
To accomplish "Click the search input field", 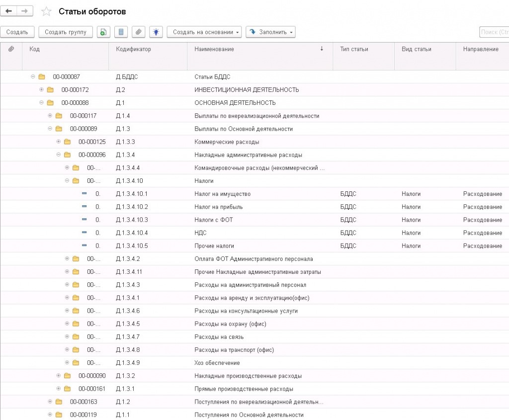I will [494, 32].
